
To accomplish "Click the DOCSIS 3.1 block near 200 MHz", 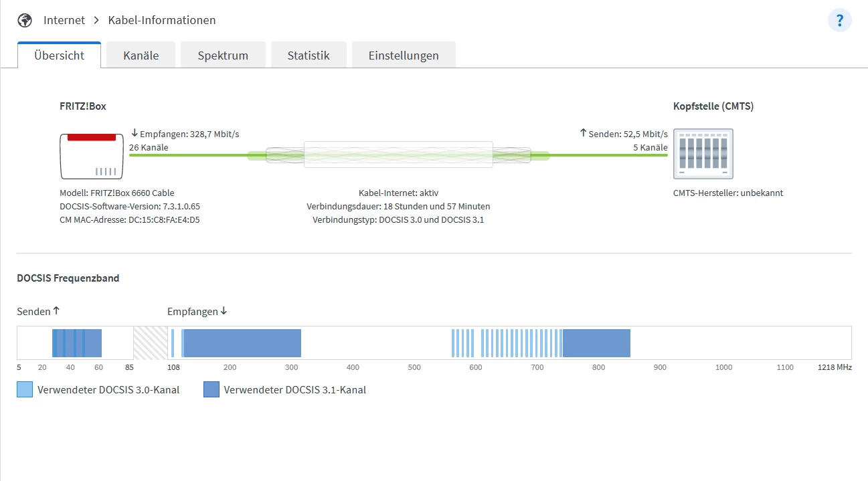I will coord(242,343).
